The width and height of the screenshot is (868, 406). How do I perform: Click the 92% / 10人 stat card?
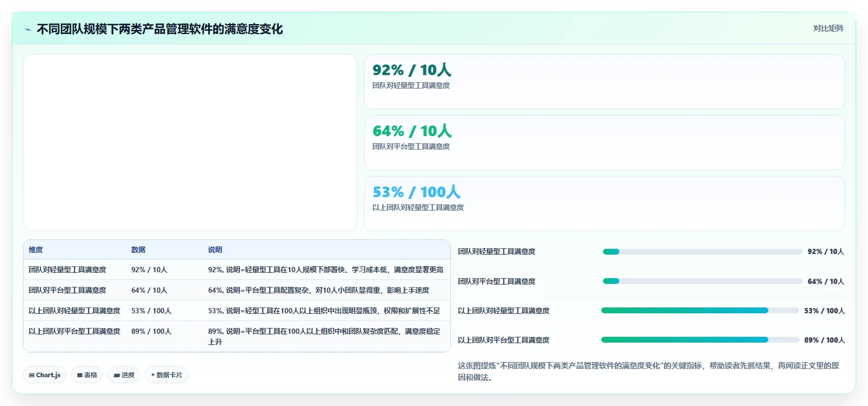coord(605,82)
